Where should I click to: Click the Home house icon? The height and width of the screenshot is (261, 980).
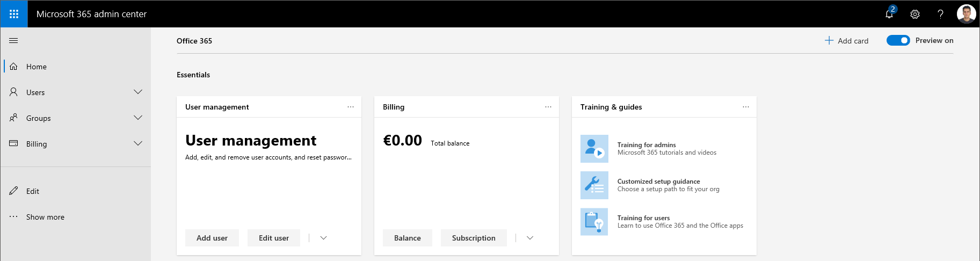point(14,67)
